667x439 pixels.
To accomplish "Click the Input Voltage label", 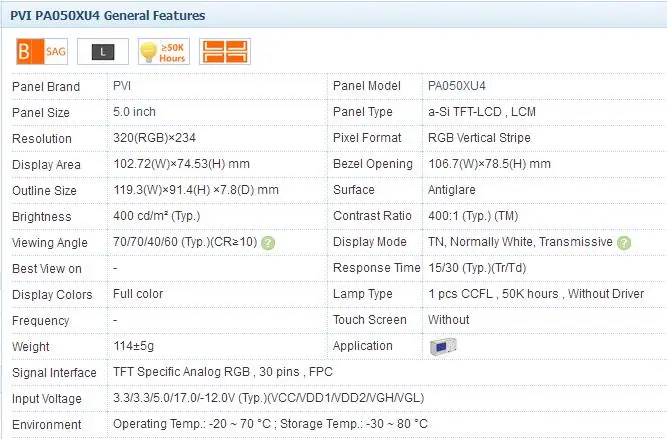I will pyautogui.click(x=47, y=399).
